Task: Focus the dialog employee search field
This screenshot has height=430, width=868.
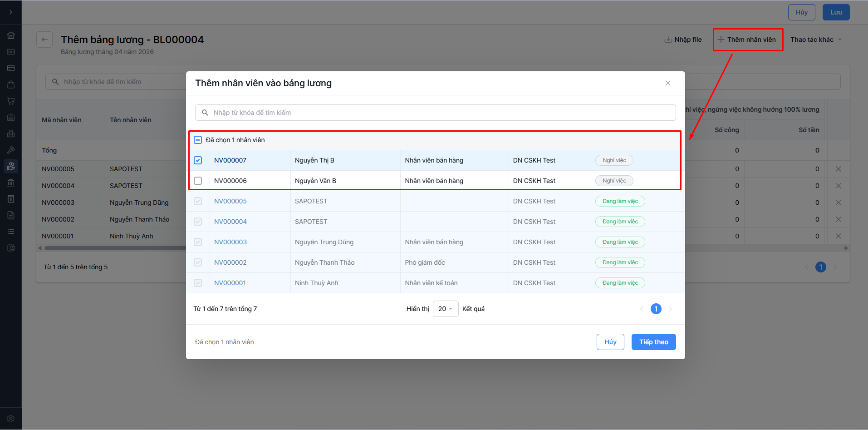Action: 436,113
